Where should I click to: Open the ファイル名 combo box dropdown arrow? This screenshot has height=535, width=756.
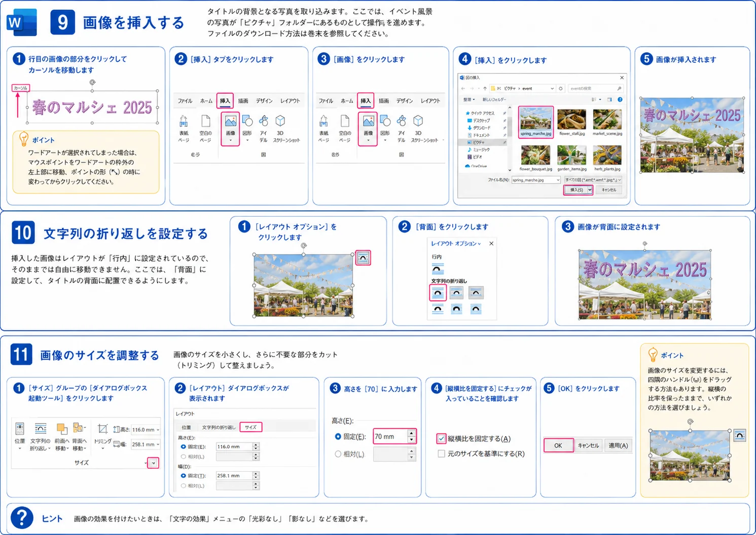coord(558,180)
